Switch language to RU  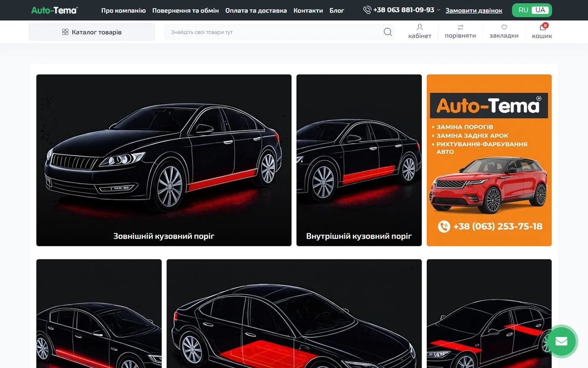523,10
